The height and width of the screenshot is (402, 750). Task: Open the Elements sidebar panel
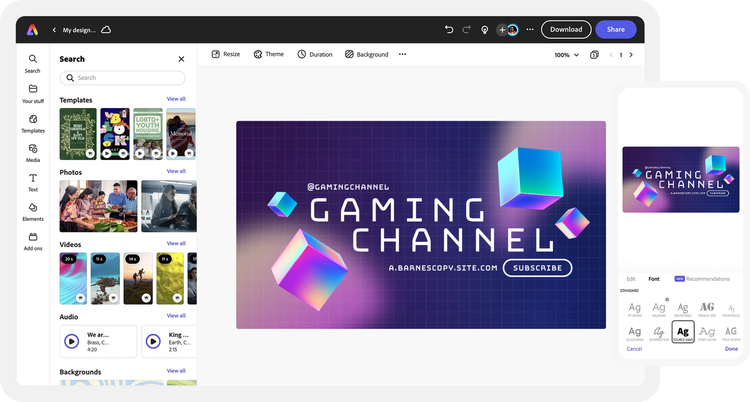click(x=33, y=211)
